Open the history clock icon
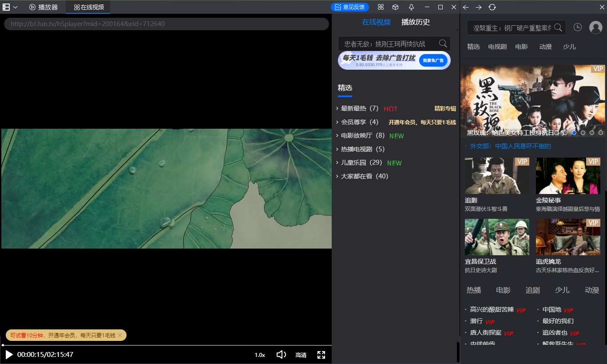The height and width of the screenshot is (364, 607). tap(577, 27)
